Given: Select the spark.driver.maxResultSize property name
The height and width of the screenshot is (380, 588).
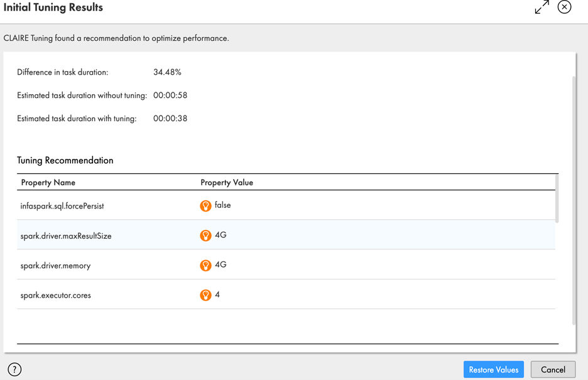Looking at the screenshot, I should tap(66, 236).
